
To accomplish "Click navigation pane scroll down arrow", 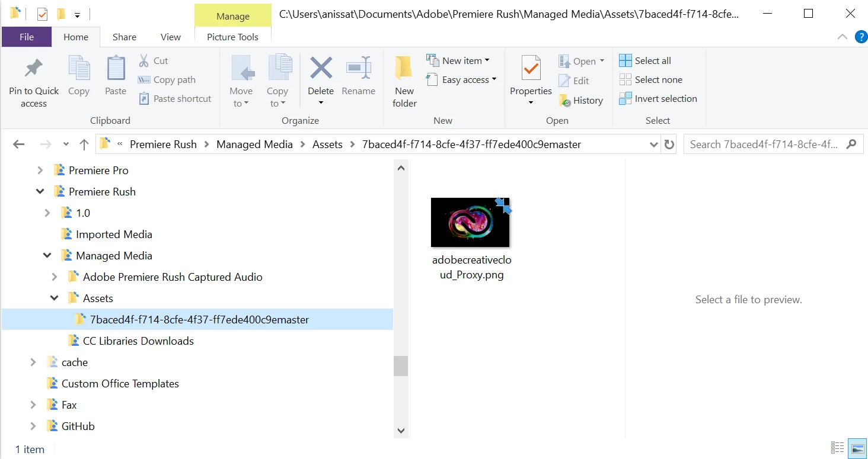I will pos(401,431).
